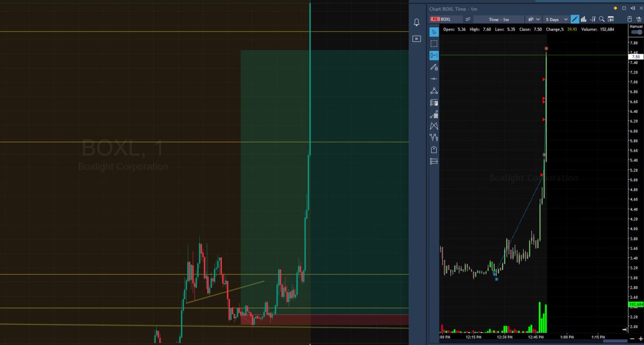Toggle the Manual scale switch
Image resolution: width=644 pixels, height=345 pixels.
[636, 32]
